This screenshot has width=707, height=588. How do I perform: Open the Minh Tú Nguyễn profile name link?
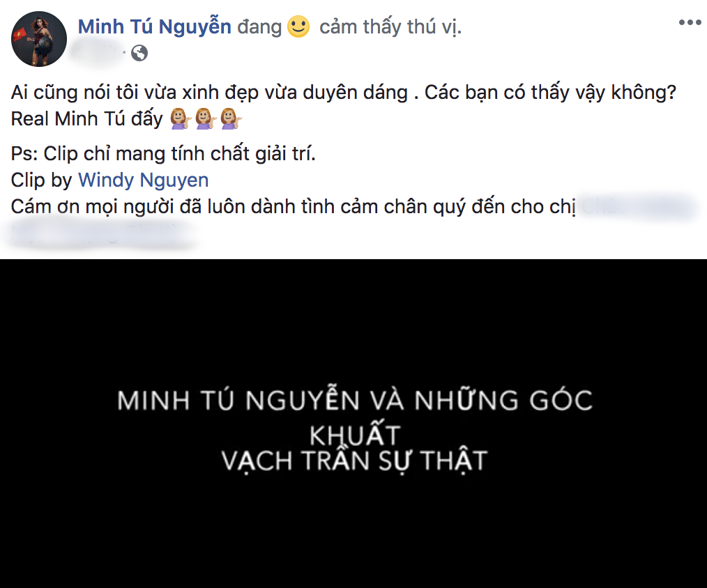pos(155,26)
